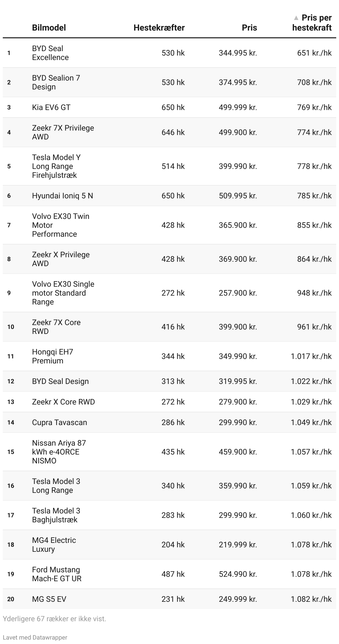
Task: Click the 344.995 kr. price cell
Action: (x=238, y=53)
